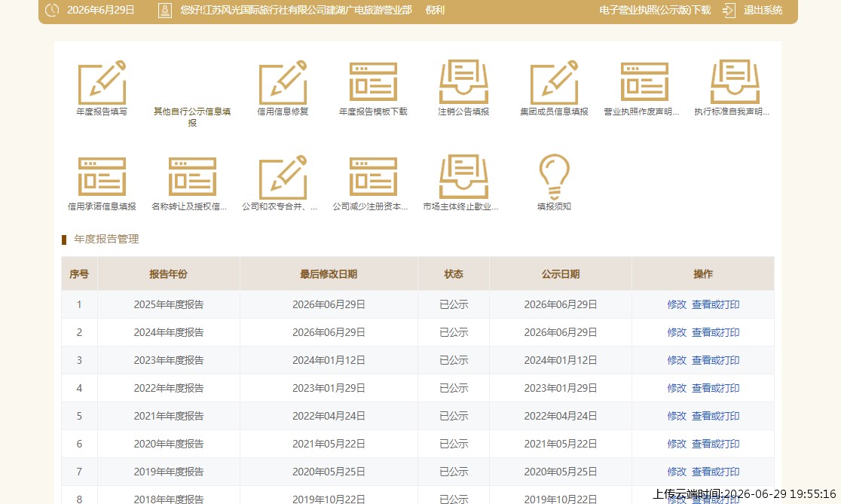This screenshot has width=841, height=504.
Task: Click the 最后修改日期 column header
Action: tap(329, 274)
